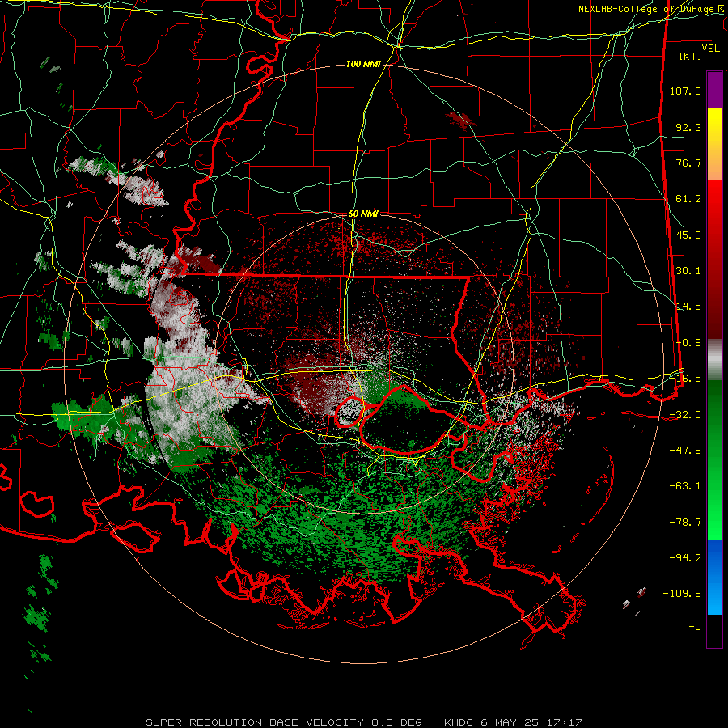Click the VEL legend title
The width and height of the screenshot is (728, 728).
(710, 49)
